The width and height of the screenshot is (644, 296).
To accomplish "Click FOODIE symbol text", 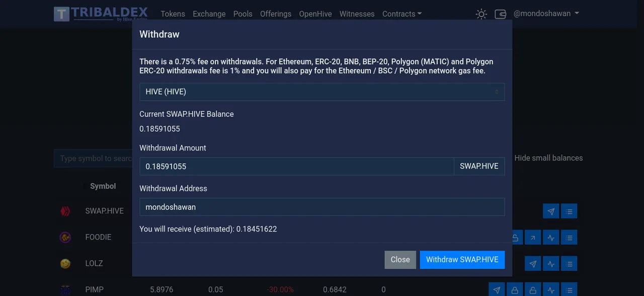I will tap(98, 237).
